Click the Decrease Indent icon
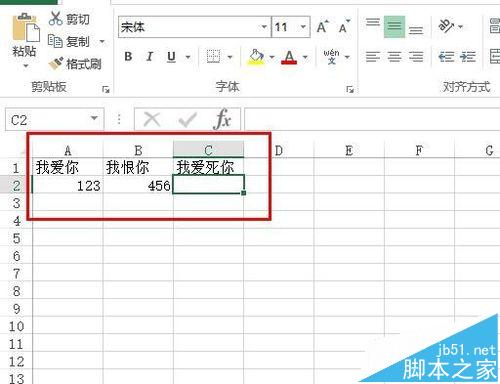Viewport: 500px width, 384px height. (x=446, y=57)
